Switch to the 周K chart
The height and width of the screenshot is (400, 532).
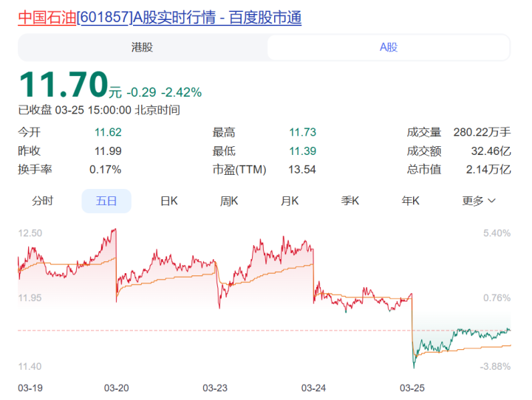point(229,201)
